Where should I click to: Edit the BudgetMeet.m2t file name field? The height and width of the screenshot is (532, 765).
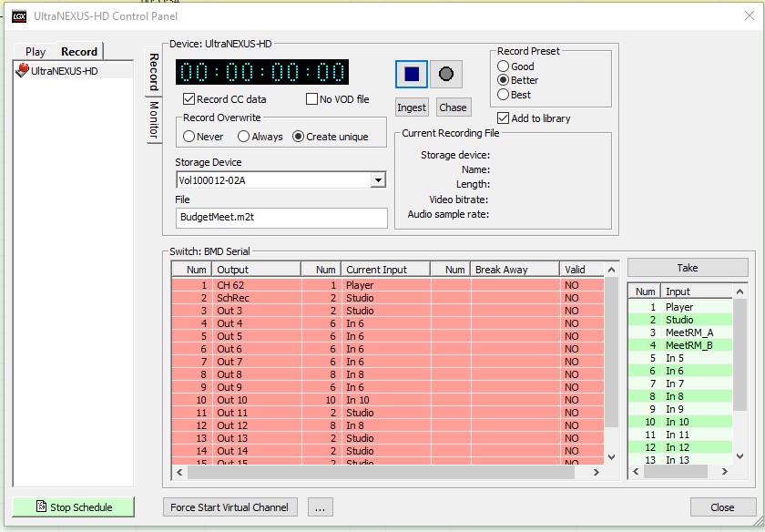(281, 218)
